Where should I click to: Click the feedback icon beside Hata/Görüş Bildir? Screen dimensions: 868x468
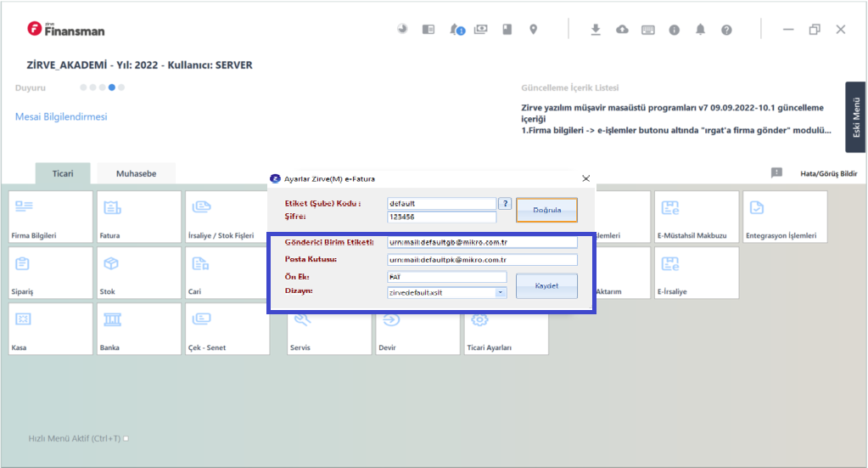776,172
